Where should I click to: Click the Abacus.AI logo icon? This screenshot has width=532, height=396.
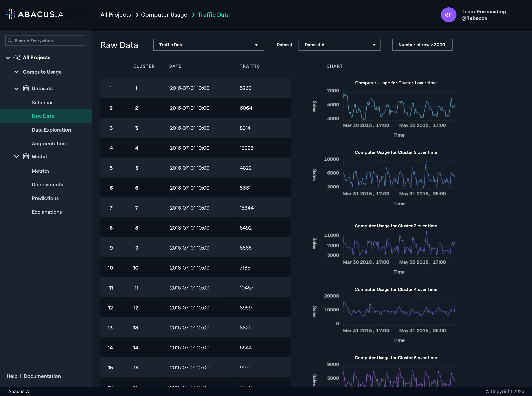(x=10, y=14)
